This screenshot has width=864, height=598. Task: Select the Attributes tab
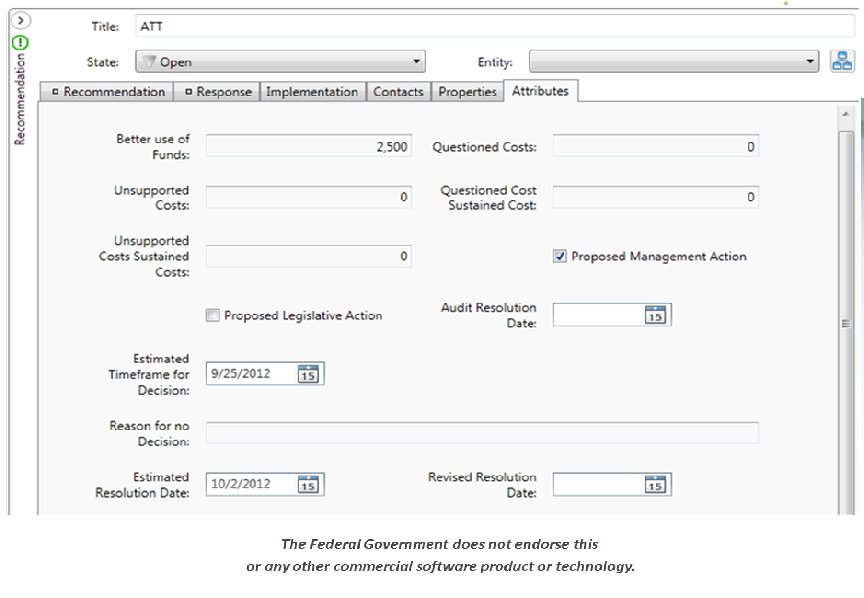pyautogui.click(x=541, y=91)
